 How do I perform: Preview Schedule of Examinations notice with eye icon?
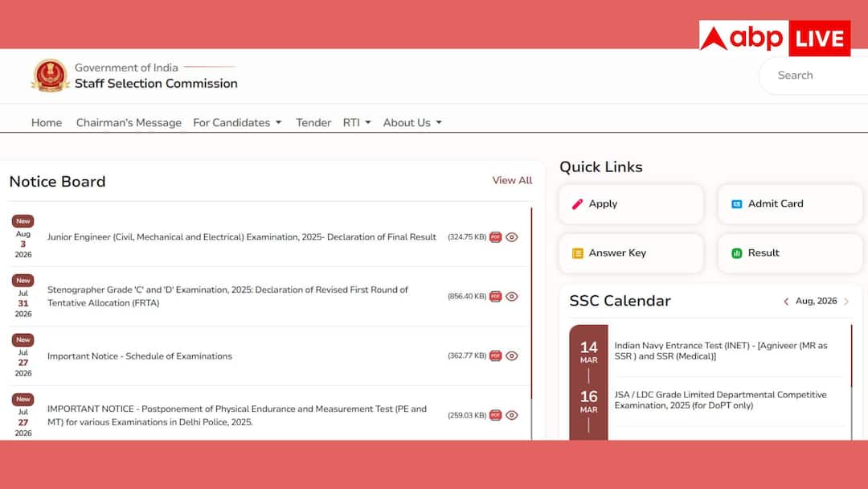point(512,355)
